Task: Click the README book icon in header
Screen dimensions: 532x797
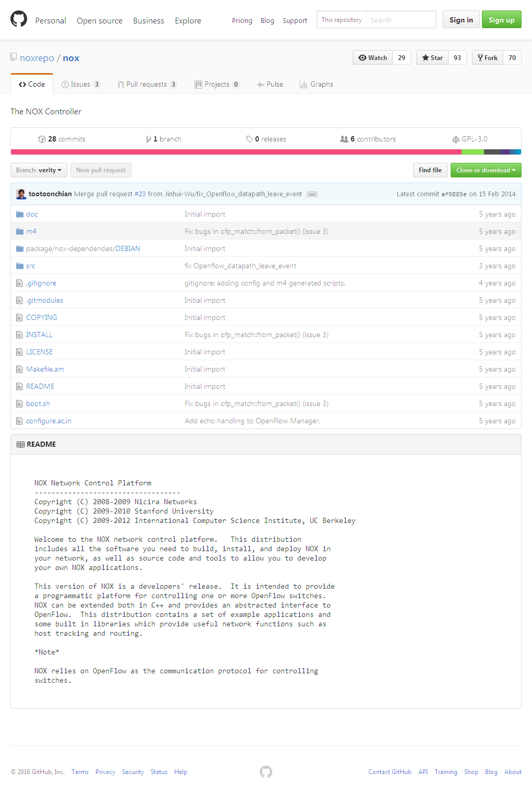Action: click(20, 444)
